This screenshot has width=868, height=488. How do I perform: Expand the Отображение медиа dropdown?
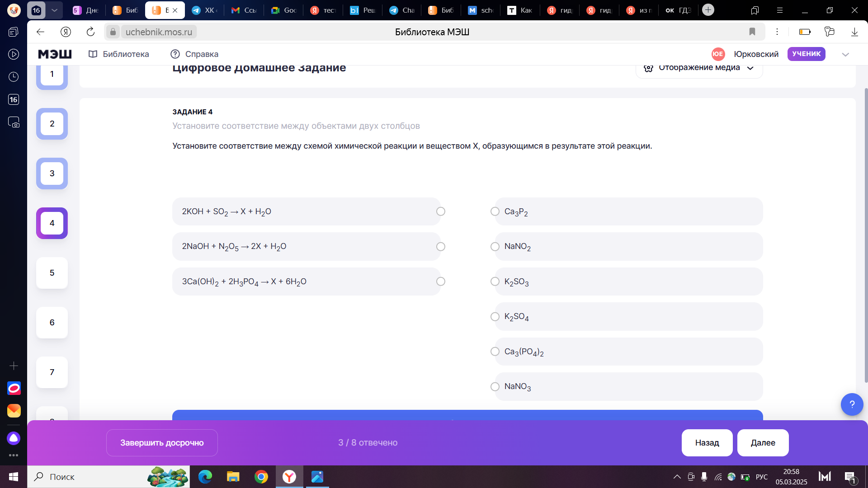[699, 69]
